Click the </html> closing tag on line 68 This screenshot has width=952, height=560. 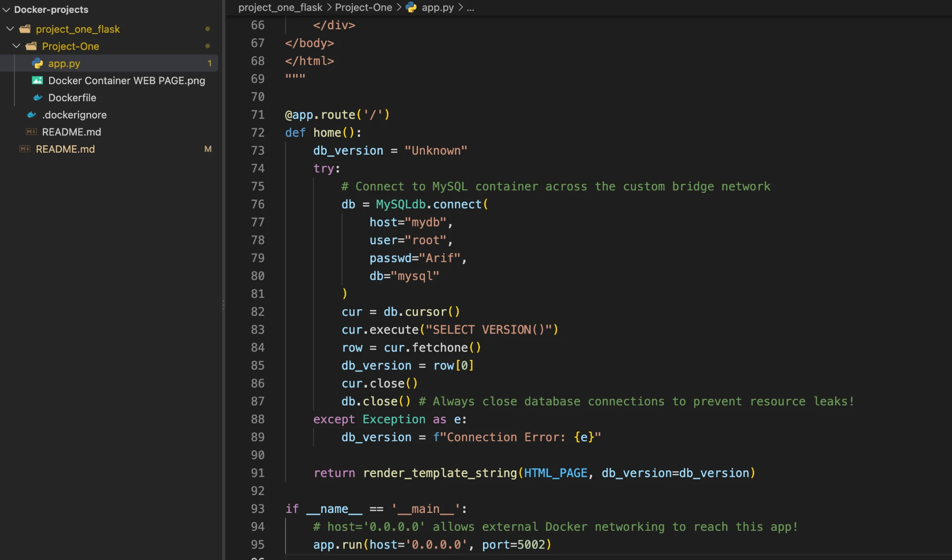pos(309,61)
